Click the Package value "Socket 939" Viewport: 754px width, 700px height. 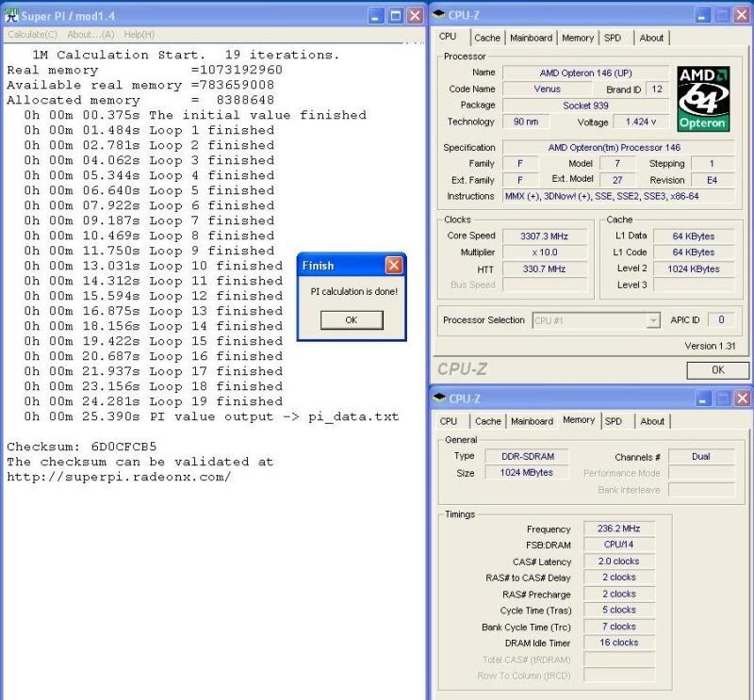[x=585, y=106]
